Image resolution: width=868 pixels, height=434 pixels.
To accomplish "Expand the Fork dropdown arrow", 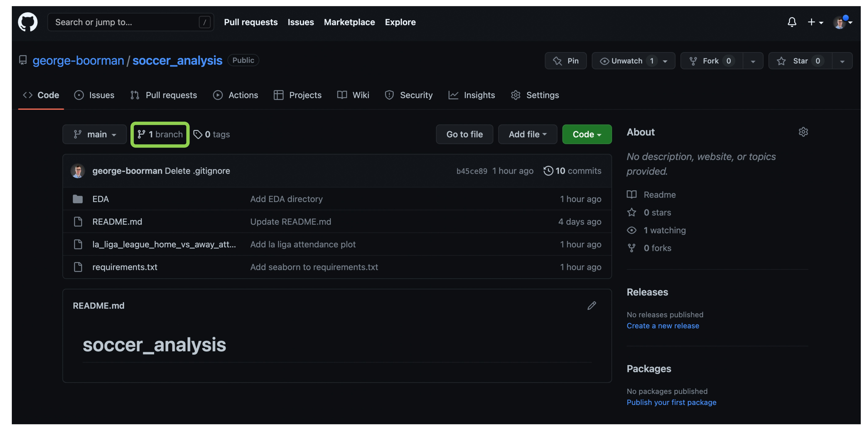I will click(x=753, y=61).
